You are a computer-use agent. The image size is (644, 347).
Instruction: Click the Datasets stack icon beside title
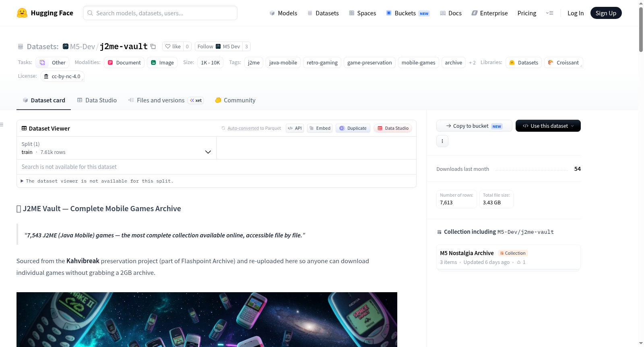tap(21, 46)
